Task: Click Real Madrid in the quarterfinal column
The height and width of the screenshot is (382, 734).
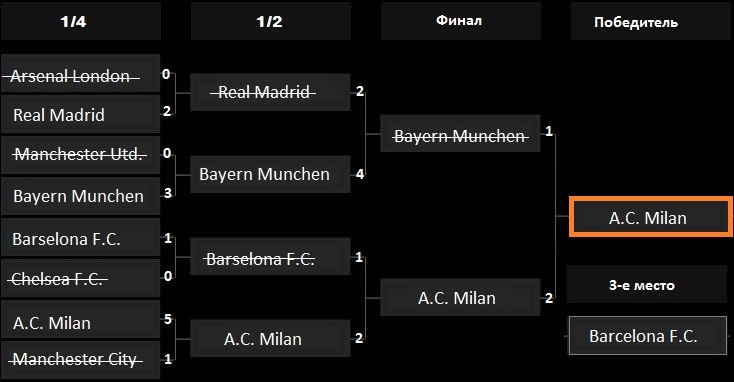Action: click(81, 114)
